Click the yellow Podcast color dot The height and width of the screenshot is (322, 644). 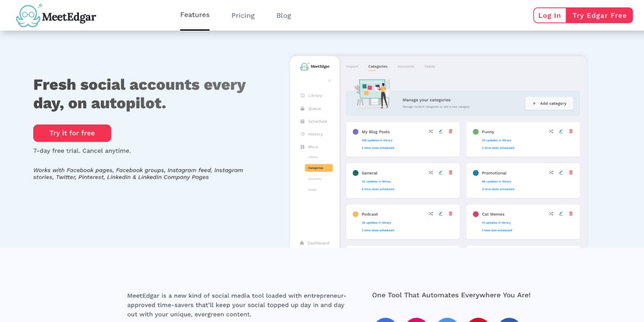[x=355, y=214]
